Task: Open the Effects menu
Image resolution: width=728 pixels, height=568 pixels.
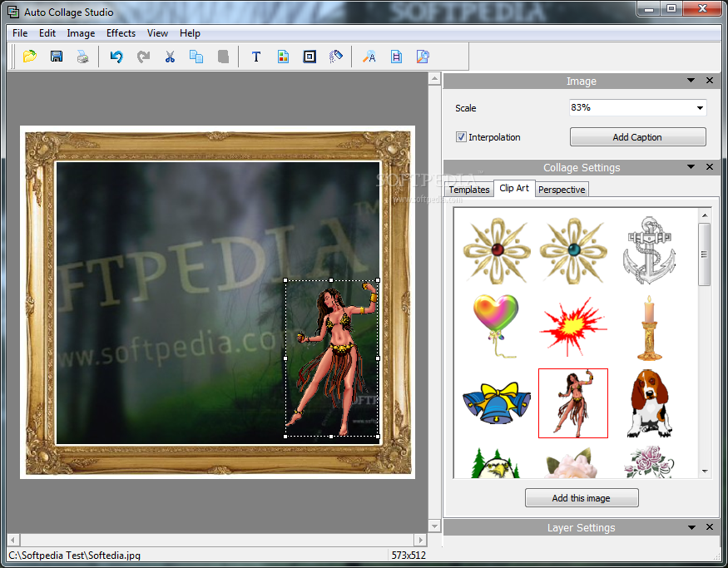Action: click(x=121, y=33)
